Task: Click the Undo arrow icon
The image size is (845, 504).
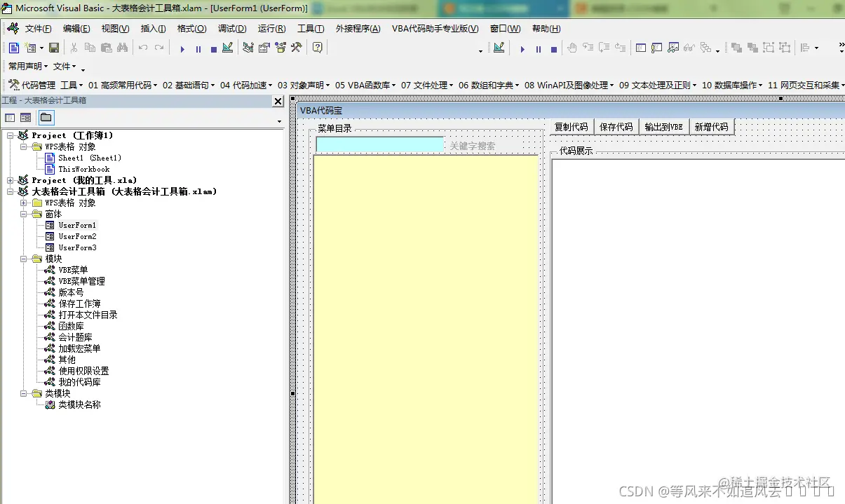Action: pos(143,48)
